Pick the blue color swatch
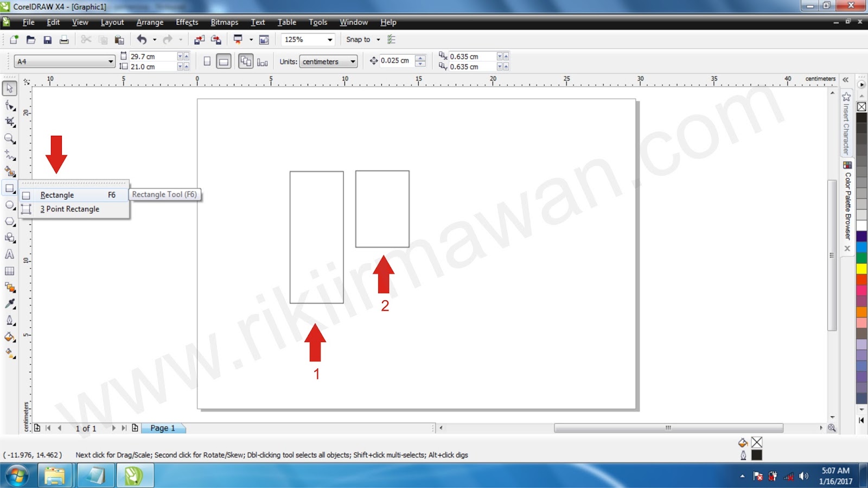 (x=861, y=247)
